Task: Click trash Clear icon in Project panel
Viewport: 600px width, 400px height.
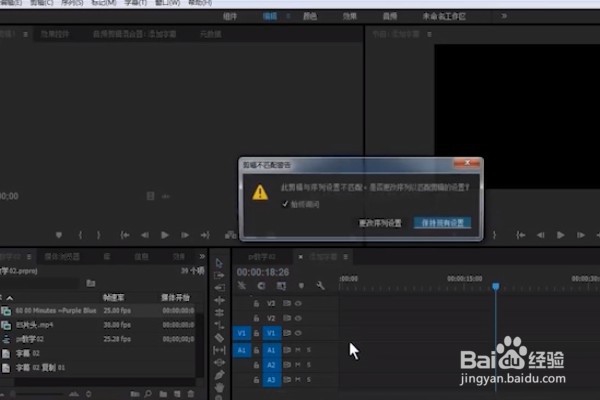Action: click(191, 393)
